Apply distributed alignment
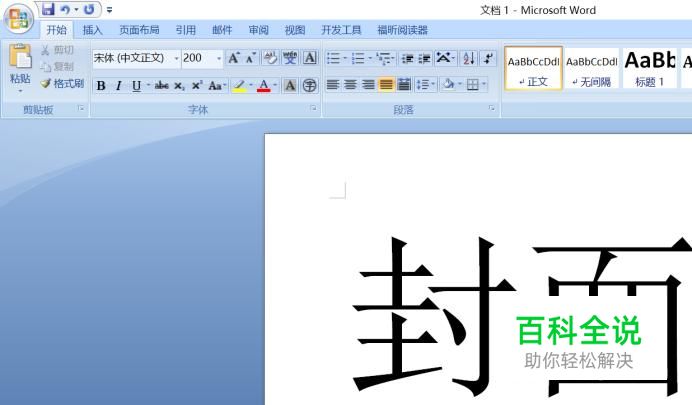Image resolution: width=692 pixels, height=405 pixels. click(x=404, y=85)
